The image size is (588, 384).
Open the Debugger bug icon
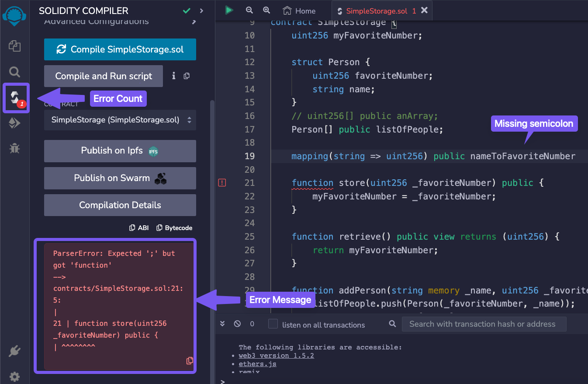tap(14, 149)
